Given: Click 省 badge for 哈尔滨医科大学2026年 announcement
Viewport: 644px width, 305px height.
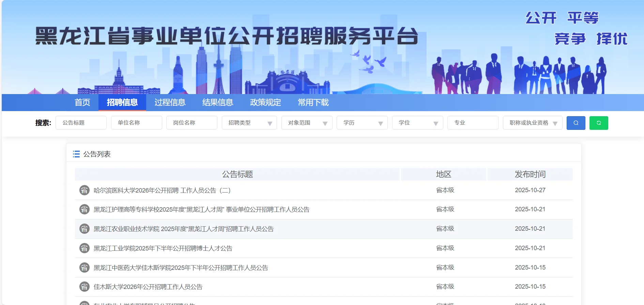Looking at the screenshot, I should click(x=85, y=190).
